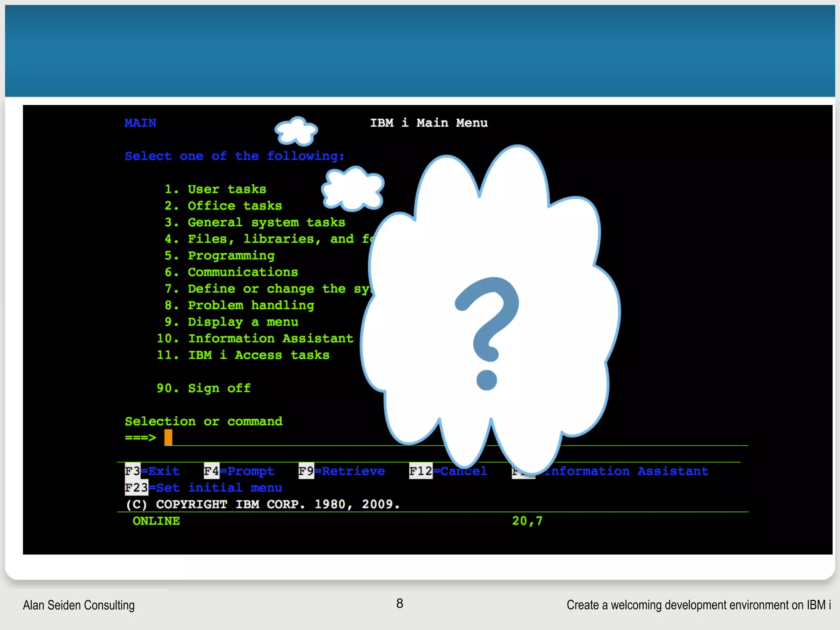Open 8. Problem handling
Image resolution: width=840 pixels, height=630 pixels.
[239, 305]
